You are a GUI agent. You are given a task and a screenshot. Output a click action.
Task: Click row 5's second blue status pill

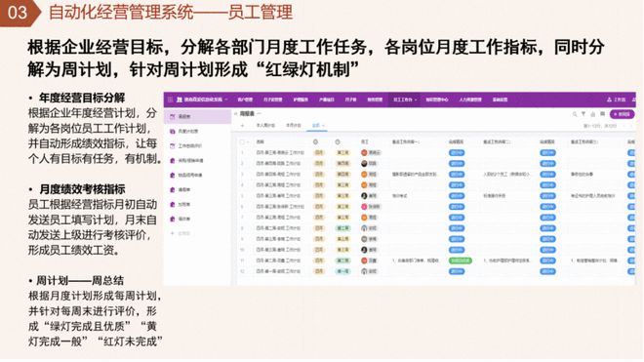[547, 196]
